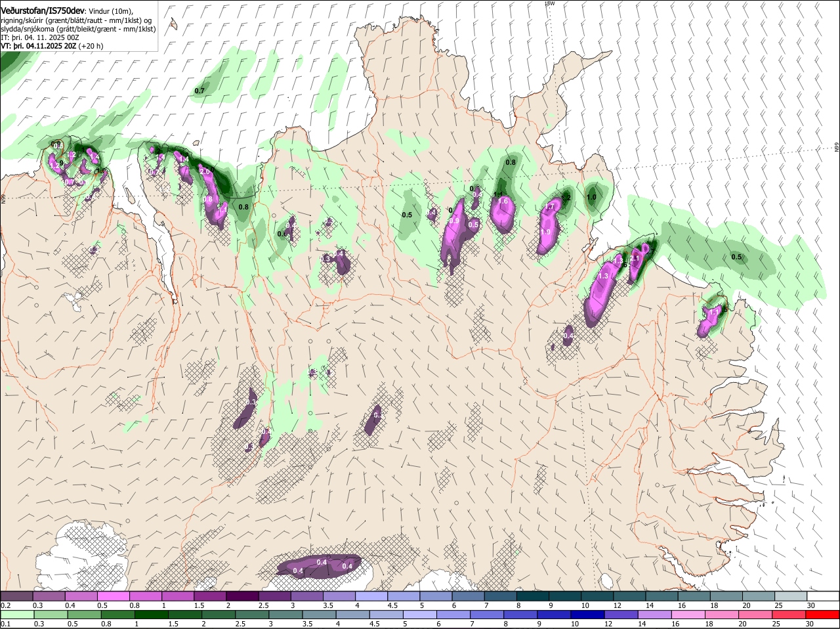Click lower legend swatch between 2.5 and 3

(x=252, y=615)
